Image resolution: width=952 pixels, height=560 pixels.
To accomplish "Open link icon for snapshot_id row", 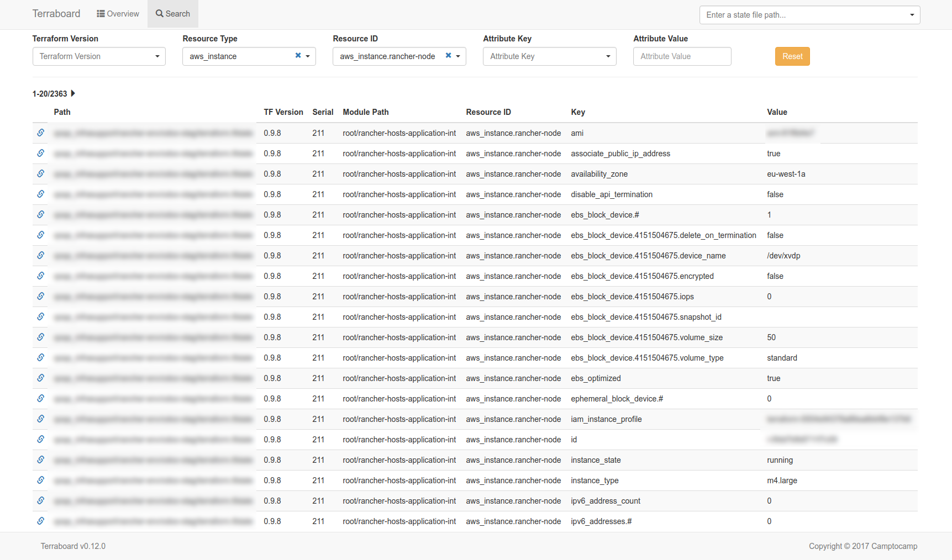I will pyautogui.click(x=40, y=316).
